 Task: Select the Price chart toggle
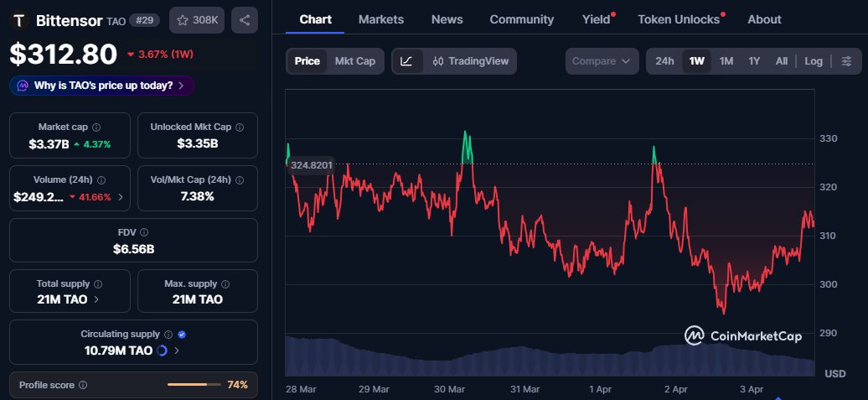point(307,61)
